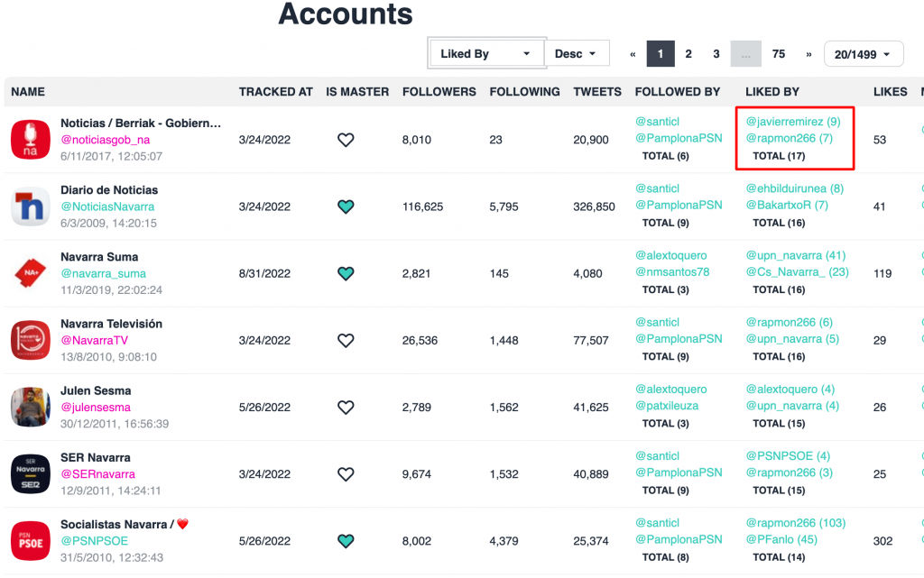Click the TWEETS column header
The image size is (924, 578).
[x=597, y=92]
